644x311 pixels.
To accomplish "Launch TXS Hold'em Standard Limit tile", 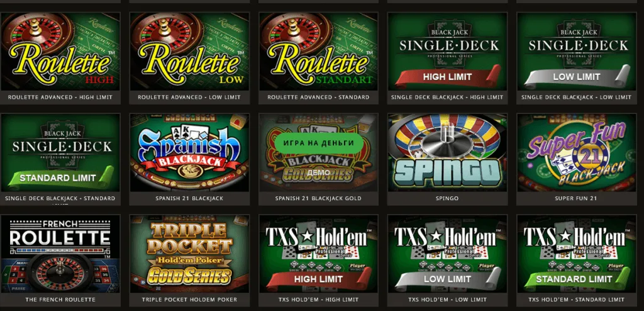I will coord(576,254).
